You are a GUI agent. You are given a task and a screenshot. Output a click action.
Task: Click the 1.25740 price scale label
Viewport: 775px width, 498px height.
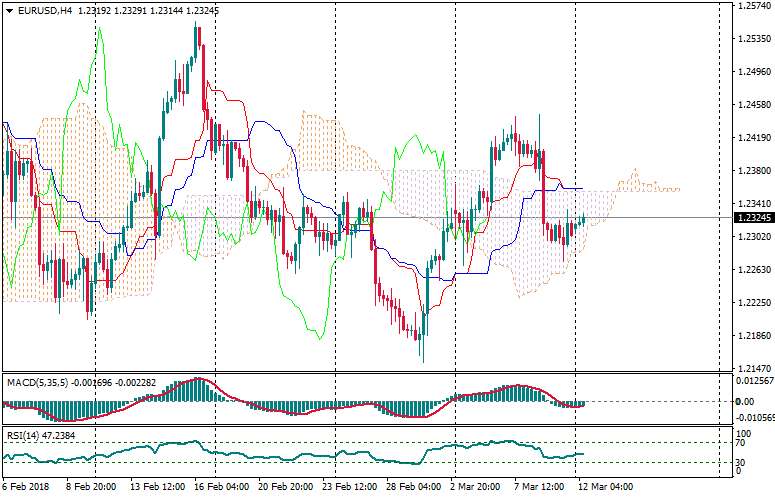752,6
